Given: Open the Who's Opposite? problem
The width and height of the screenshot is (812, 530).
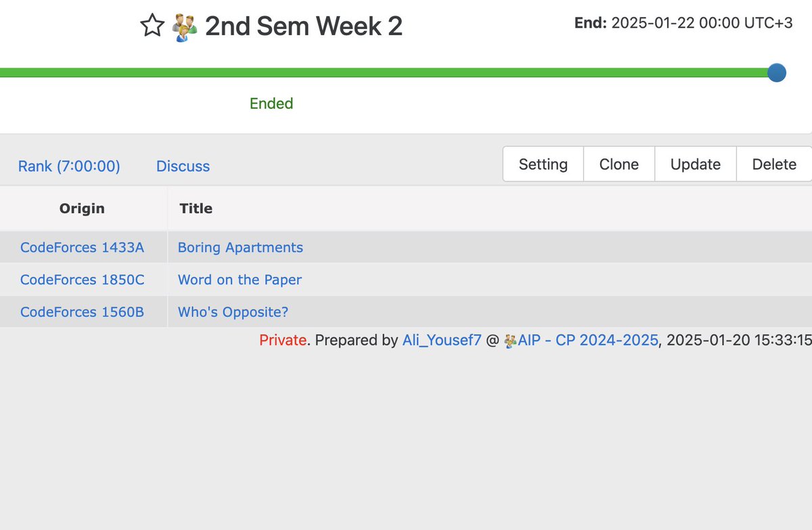Looking at the screenshot, I should coord(233,312).
